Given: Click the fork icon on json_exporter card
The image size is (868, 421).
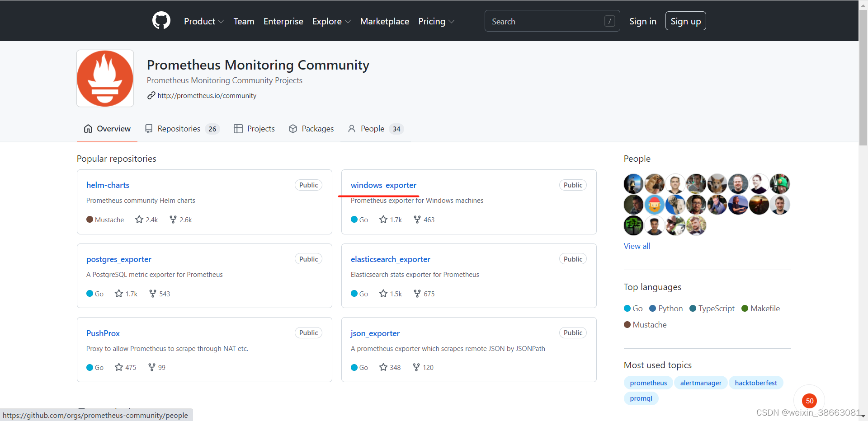Looking at the screenshot, I should click(x=416, y=367).
